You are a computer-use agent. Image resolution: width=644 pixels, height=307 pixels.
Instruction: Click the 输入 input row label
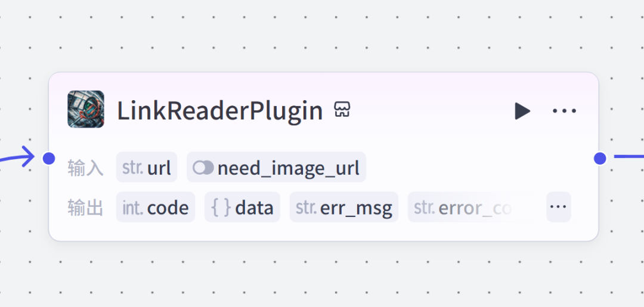(x=85, y=168)
